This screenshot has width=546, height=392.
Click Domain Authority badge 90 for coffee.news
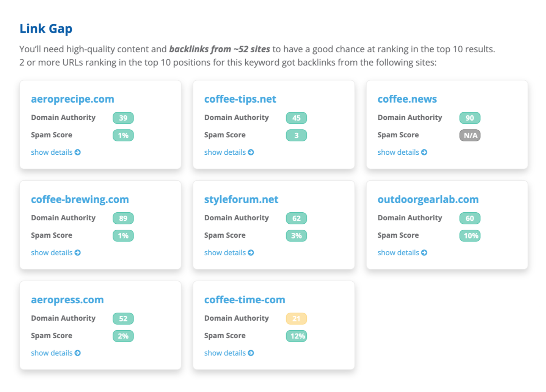click(x=470, y=118)
